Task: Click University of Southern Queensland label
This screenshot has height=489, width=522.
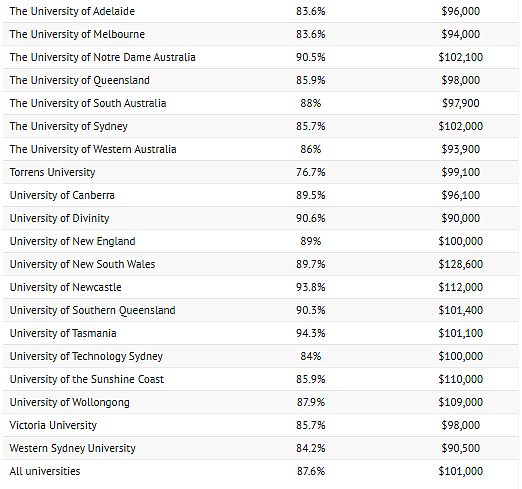Action: click(x=92, y=311)
